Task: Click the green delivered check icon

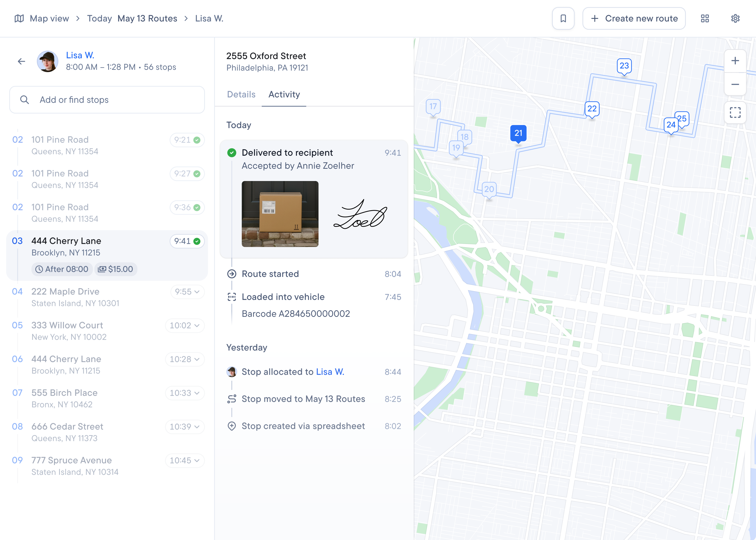Action: [232, 153]
